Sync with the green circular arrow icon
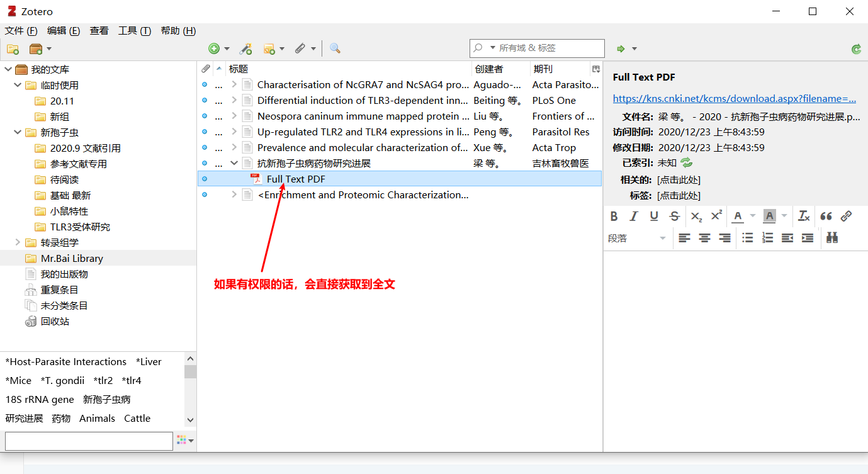The height and width of the screenshot is (474, 868). [856, 49]
